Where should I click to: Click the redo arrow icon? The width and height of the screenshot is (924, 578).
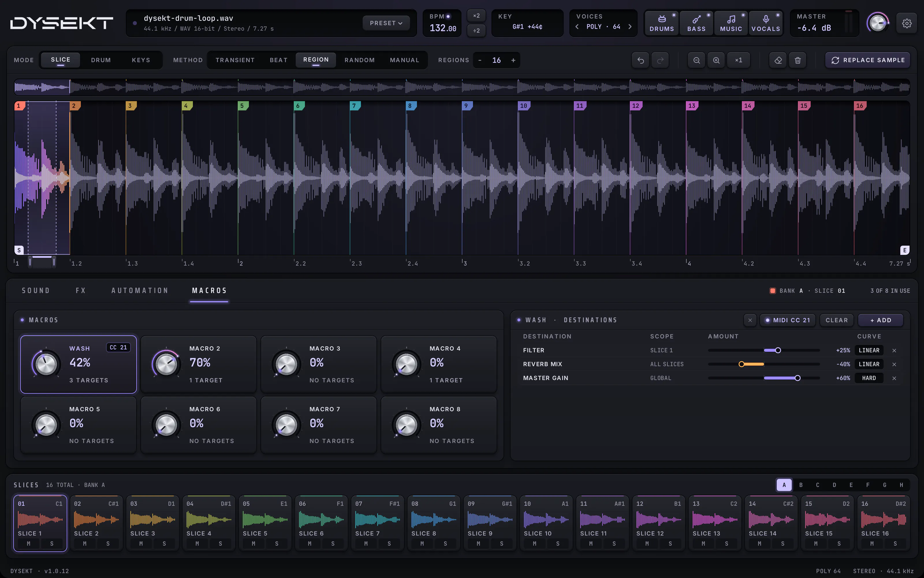tap(660, 60)
